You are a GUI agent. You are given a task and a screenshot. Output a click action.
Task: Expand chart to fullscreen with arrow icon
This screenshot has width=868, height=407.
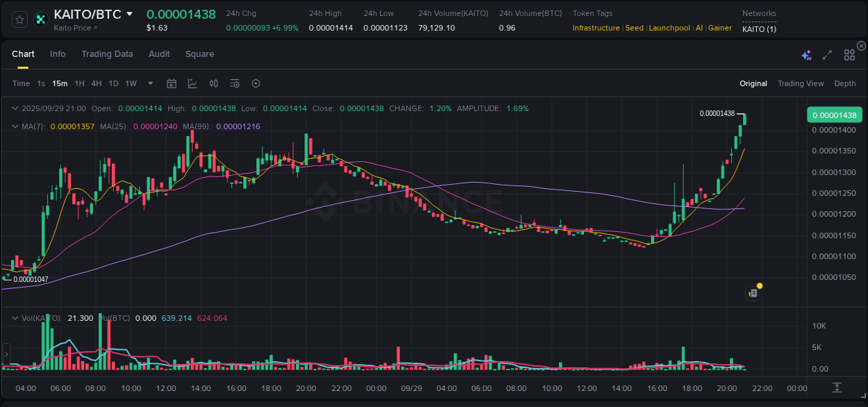click(x=827, y=54)
